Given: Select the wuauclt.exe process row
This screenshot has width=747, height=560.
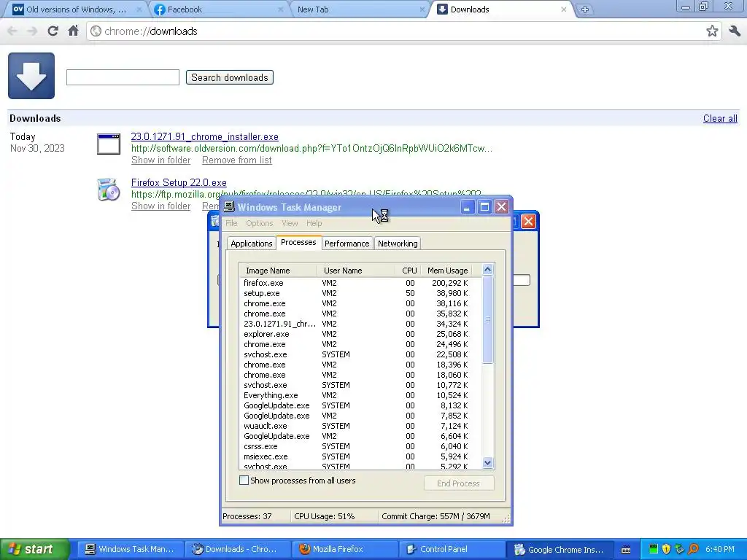Looking at the screenshot, I should [x=356, y=426].
